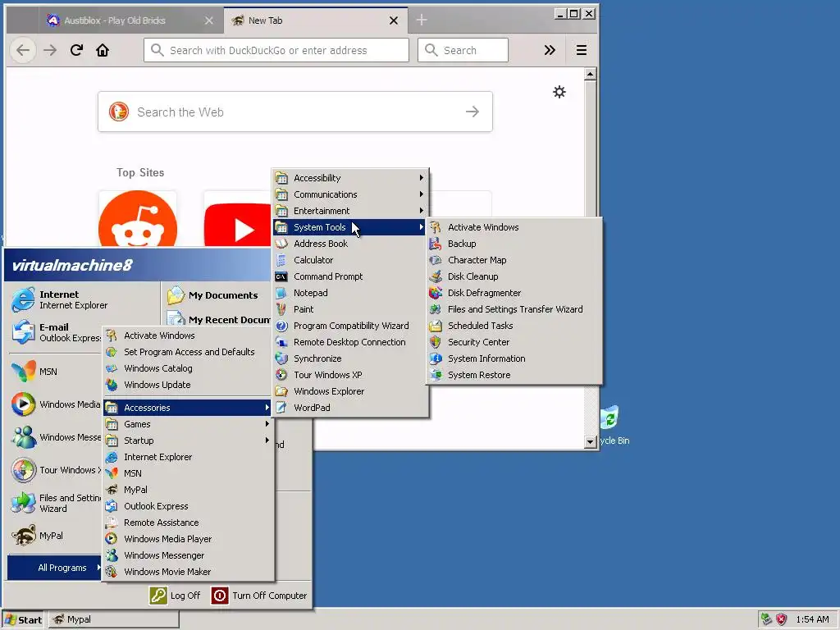Viewport: 840px width, 630px height.
Task: Open Remote Assistance
Action: pos(188,523)
